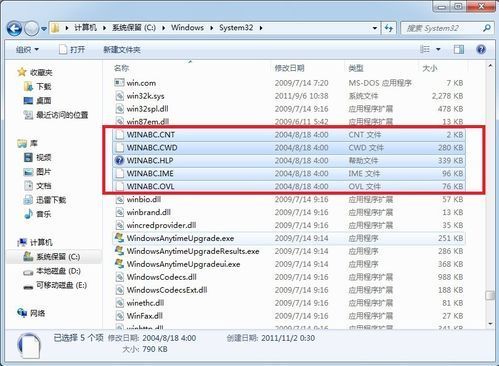Open the recent pages dropdown arrow
Image resolution: width=499 pixels, height=366 pixels.
pyautogui.click(x=44, y=29)
